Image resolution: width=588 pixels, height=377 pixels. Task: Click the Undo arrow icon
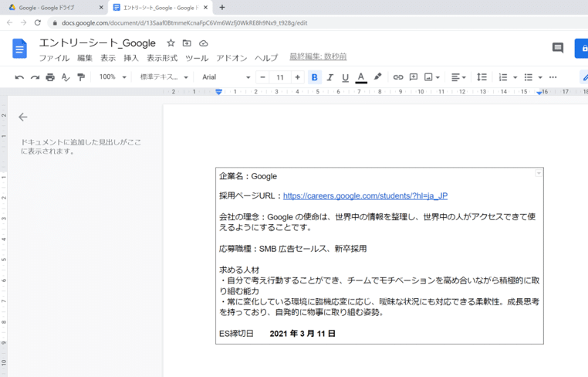[19, 77]
